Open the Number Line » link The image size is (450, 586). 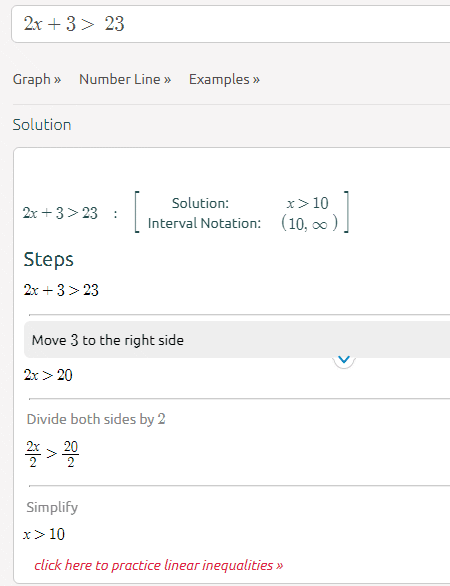point(125,79)
